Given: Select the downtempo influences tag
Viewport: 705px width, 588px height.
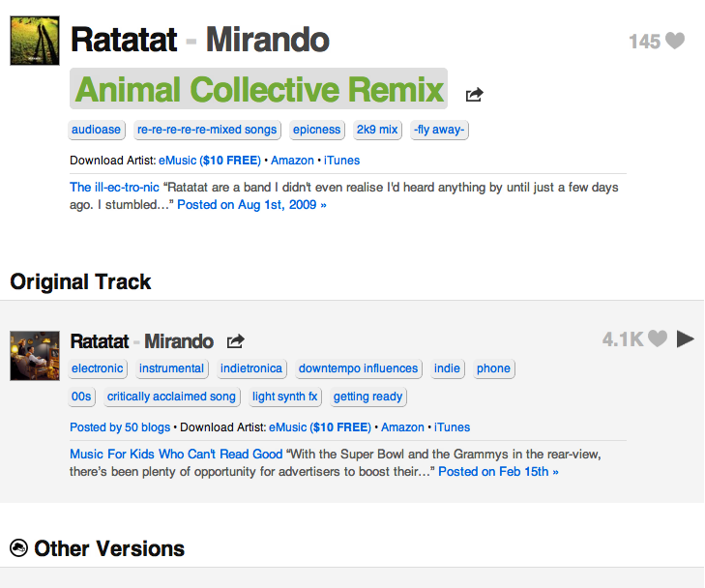Looking at the screenshot, I should [x=359, y=368].
